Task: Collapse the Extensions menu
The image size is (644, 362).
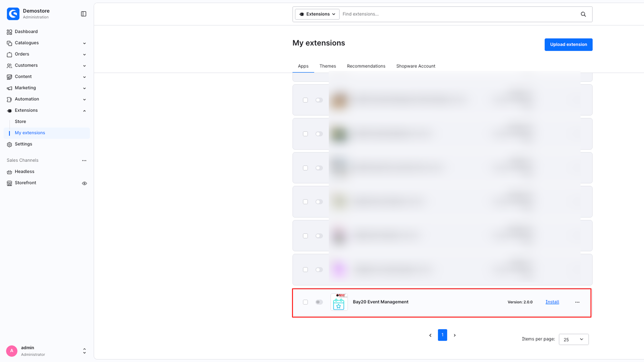Action: click(85, 111)
